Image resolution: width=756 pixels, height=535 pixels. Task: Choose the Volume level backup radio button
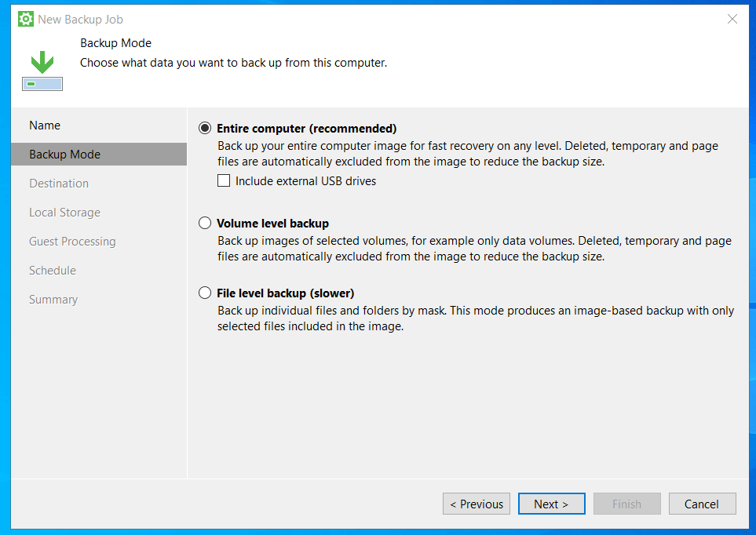(205, 224)
